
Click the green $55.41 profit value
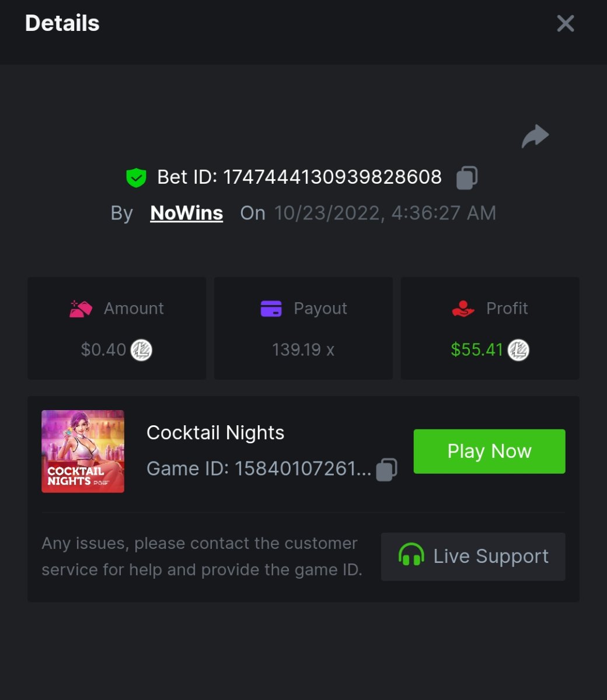(477, 350)
